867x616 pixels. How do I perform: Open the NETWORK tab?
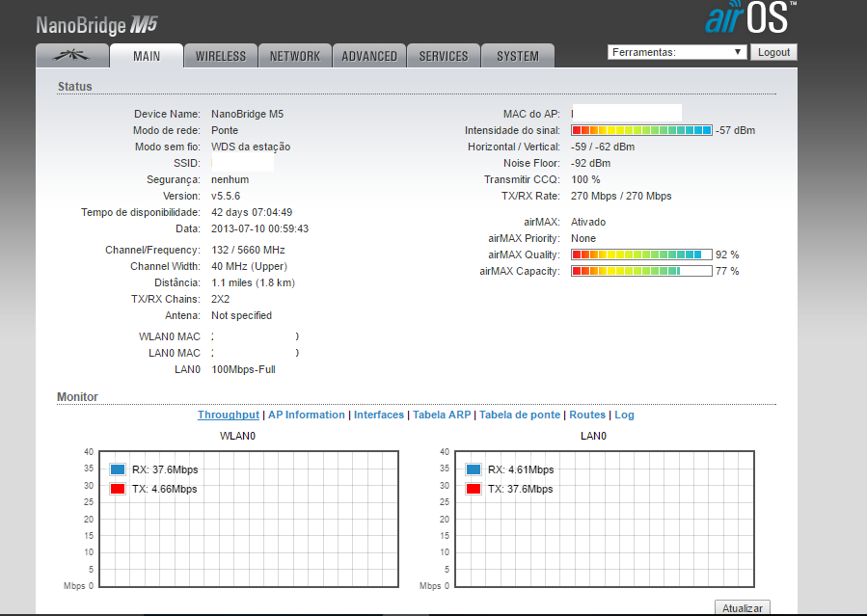click(295, 56)
